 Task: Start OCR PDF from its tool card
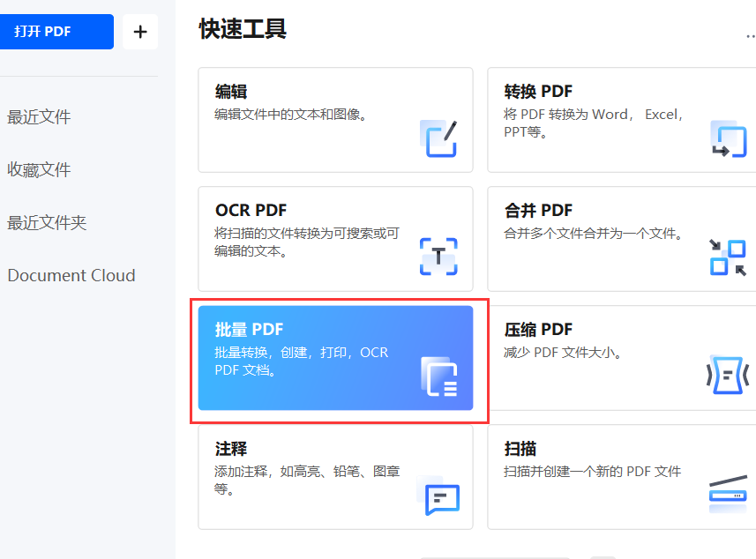pyautogui.click(x=335, y=238)
